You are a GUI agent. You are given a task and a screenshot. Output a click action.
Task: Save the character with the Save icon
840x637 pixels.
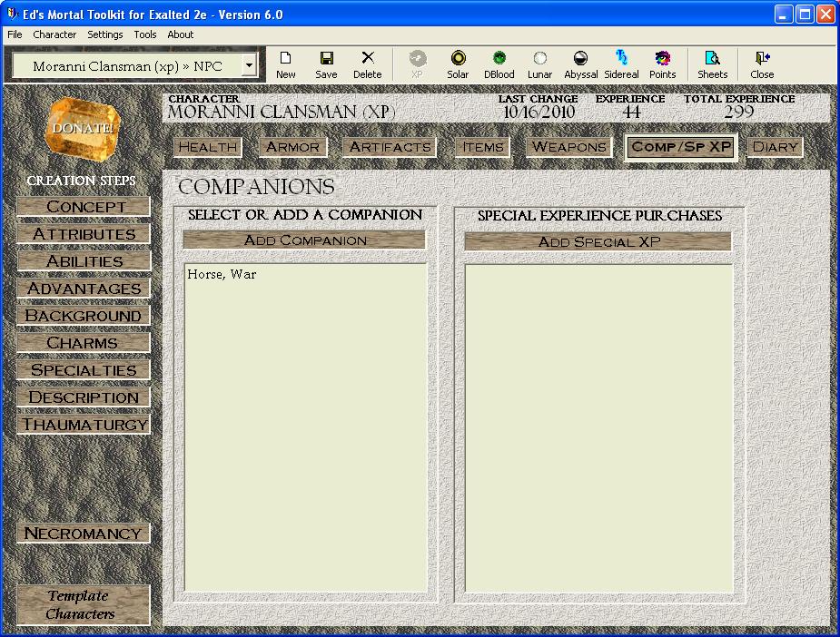(326, 64)
